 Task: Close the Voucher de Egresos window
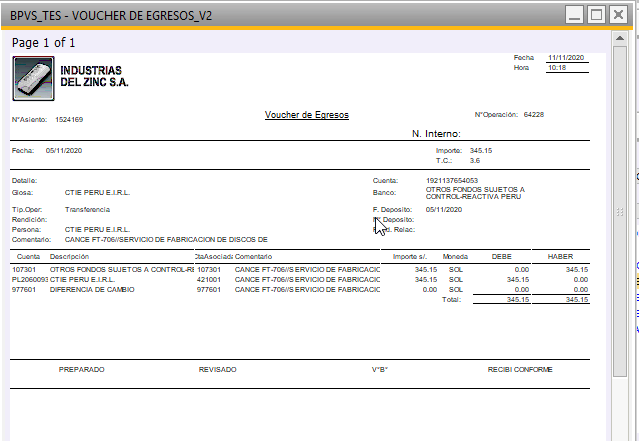pyautogui.click(x=618, y=15)
